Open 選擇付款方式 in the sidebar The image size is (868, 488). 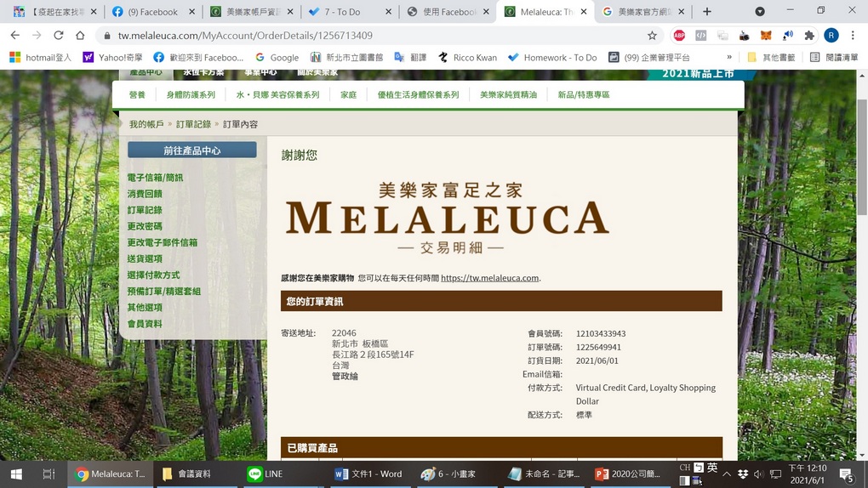pos(153,275)
